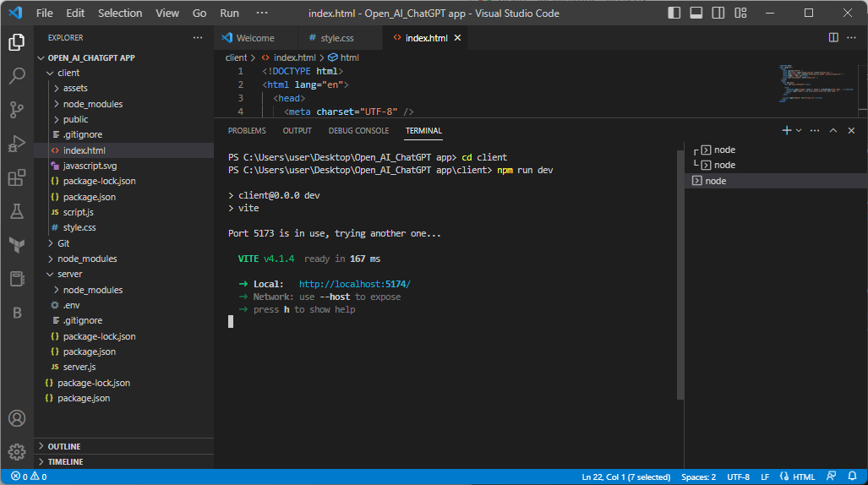Show more menu items via ellipsis
The height and width of the screenshot is (485, 868).
(262, 13)
